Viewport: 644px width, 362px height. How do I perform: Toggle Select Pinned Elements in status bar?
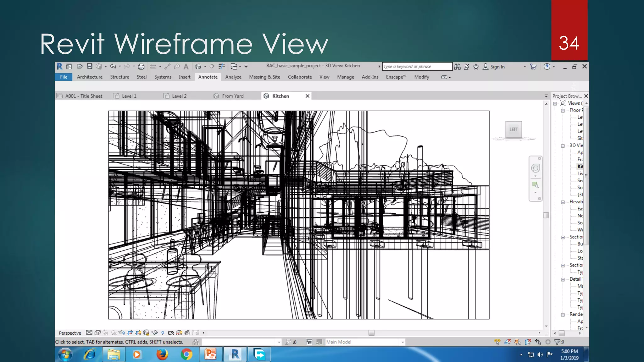pos(517,342)
